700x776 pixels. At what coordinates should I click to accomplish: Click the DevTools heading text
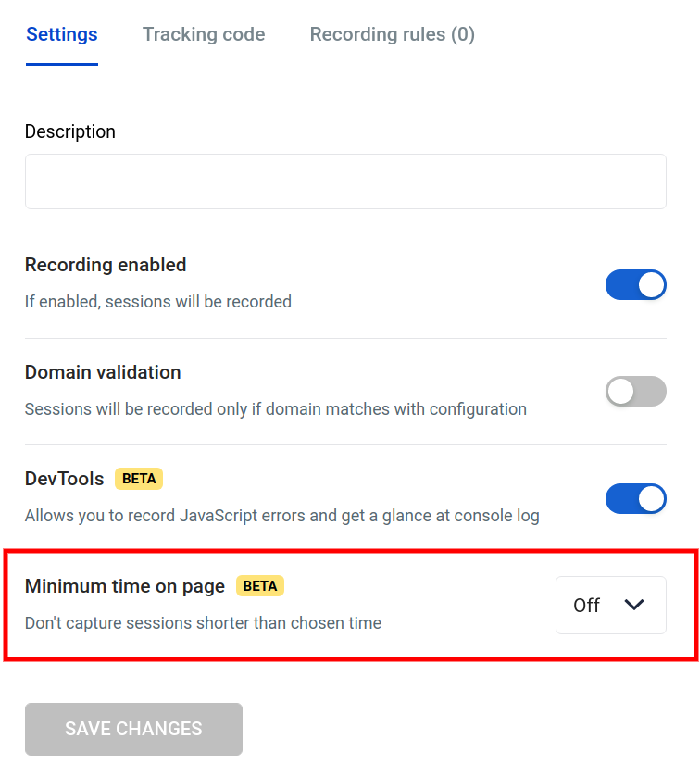[x=64, y=480]
